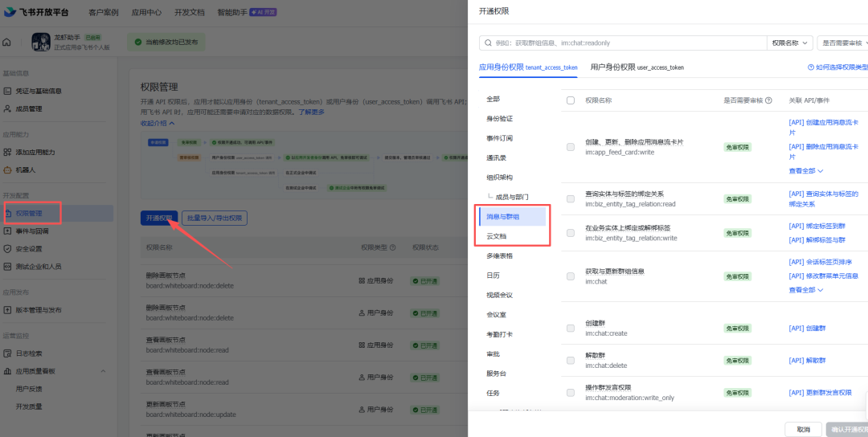Check the im:app_feed_card:write permission checkbox
The image size is (868, 437).
point(571,146)
